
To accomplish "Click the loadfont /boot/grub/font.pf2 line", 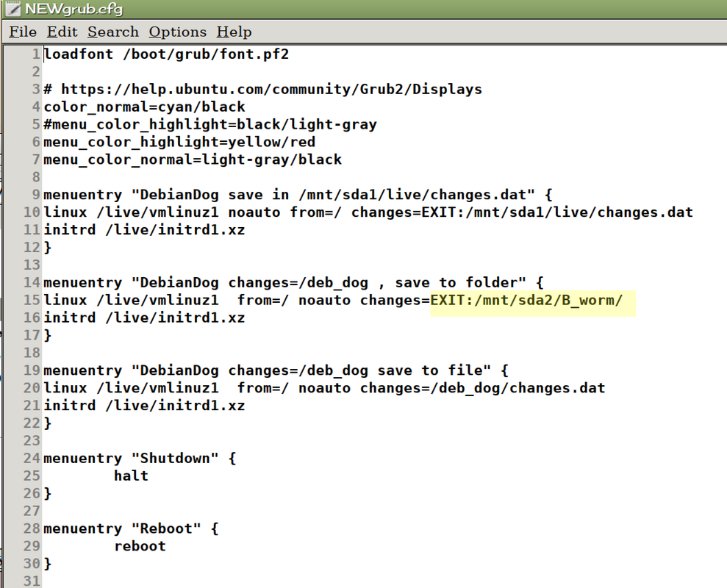I will 166,54.
